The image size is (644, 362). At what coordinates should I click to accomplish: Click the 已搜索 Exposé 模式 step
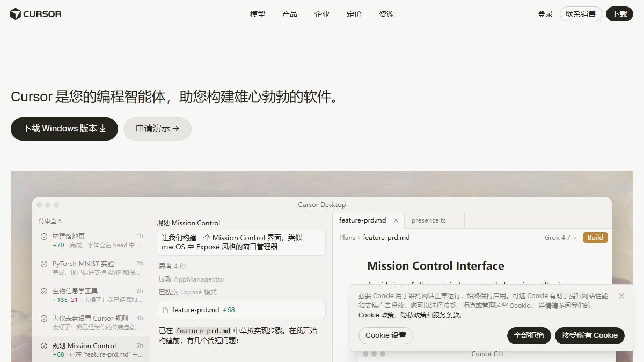(x=188, y=292)
